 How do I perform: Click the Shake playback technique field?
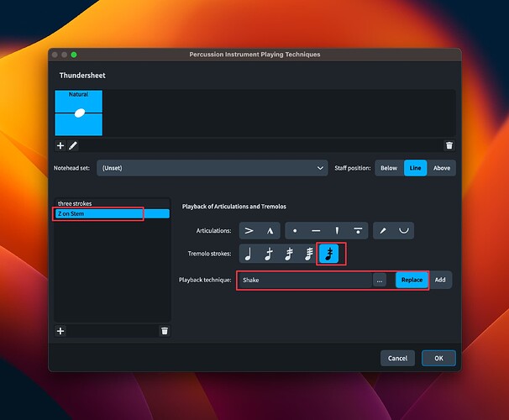click(x=305, y=280)
